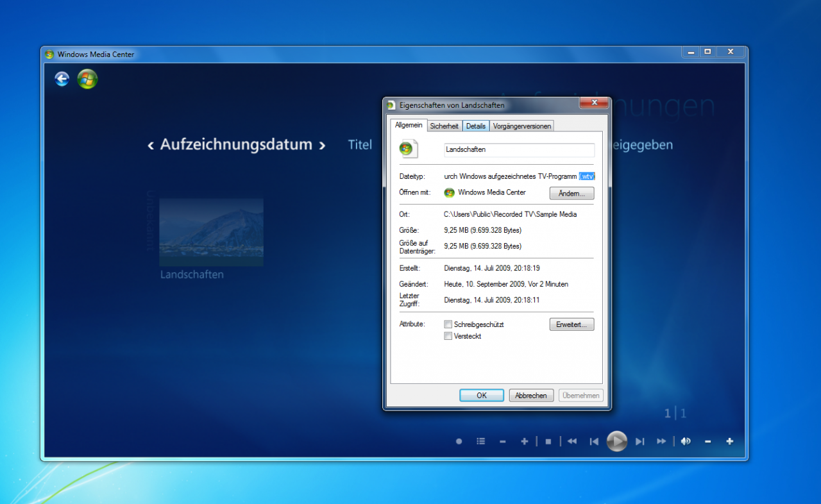Click the Ändern... button

[571, 193]
